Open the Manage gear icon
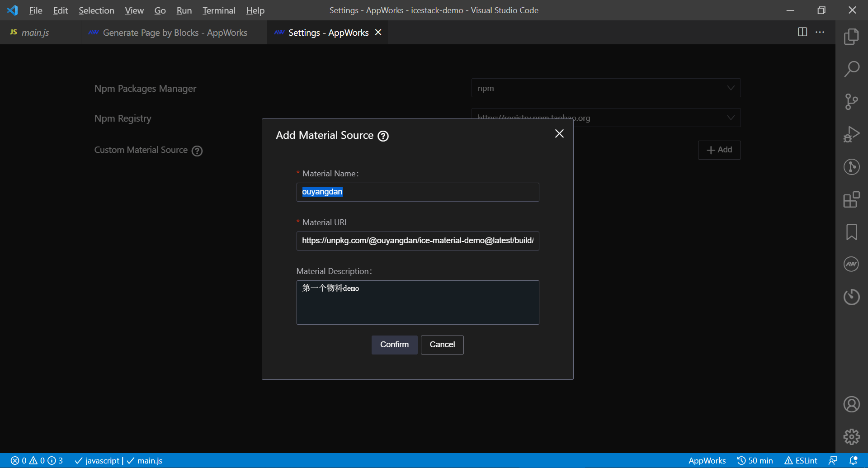Image resolution: width=868 pixels, height=468 pixels. coord(851,437)
